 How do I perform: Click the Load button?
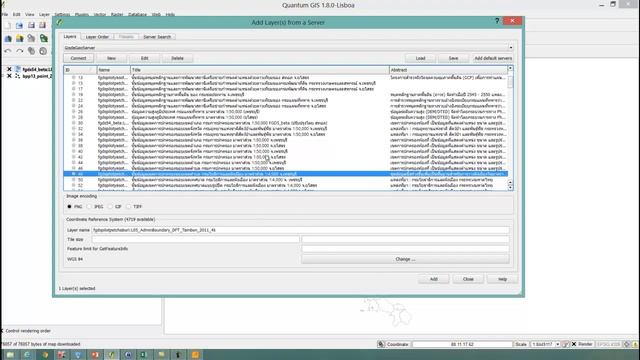pos(420,58)
